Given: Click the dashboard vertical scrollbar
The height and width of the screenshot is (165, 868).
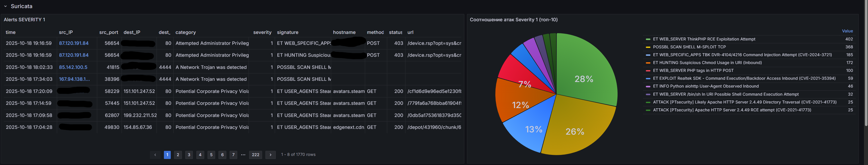Looking at the screenshot, I should click(866, 64).
